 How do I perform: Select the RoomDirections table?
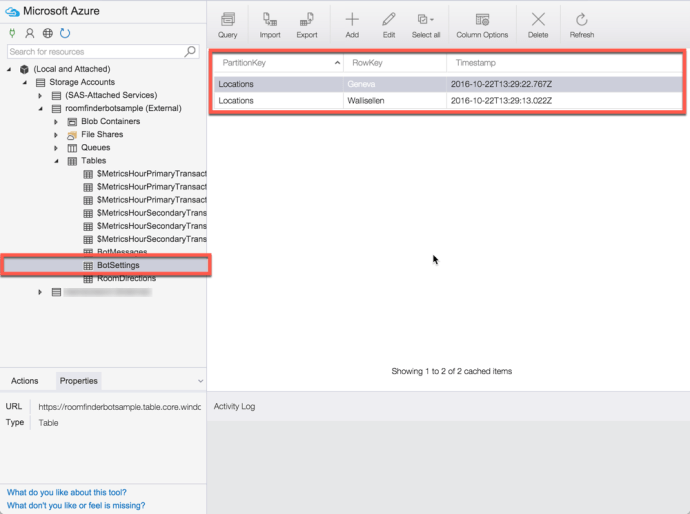[126, 279]
